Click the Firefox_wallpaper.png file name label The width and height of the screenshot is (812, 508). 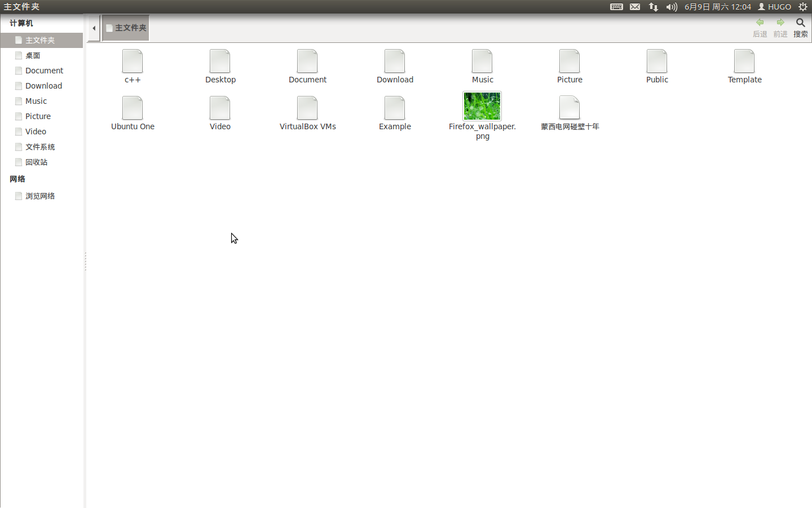(x=482, y=131)
